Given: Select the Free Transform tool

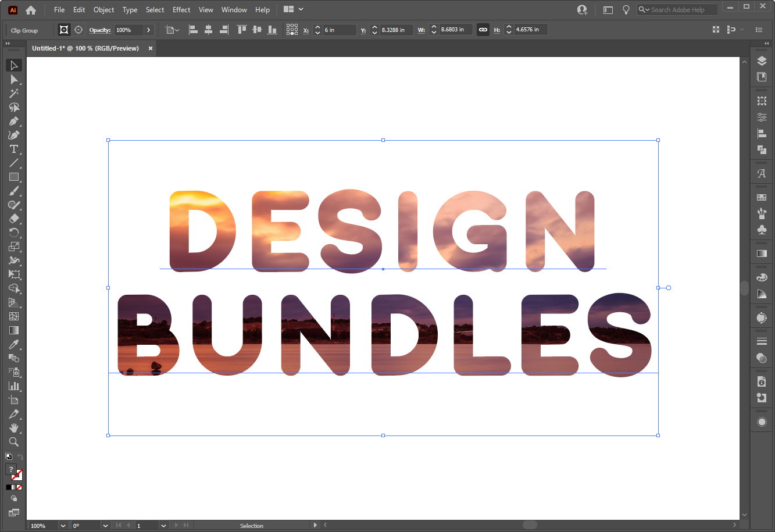Looking at the screenshot, I should tap(14, 274).
